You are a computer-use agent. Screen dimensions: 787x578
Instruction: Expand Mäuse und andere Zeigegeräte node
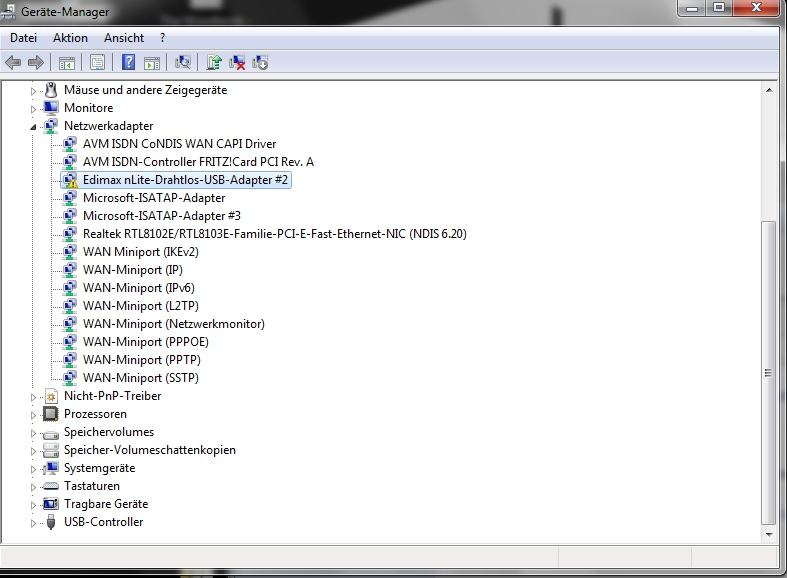pyautogui.click(x=33, y=91)
